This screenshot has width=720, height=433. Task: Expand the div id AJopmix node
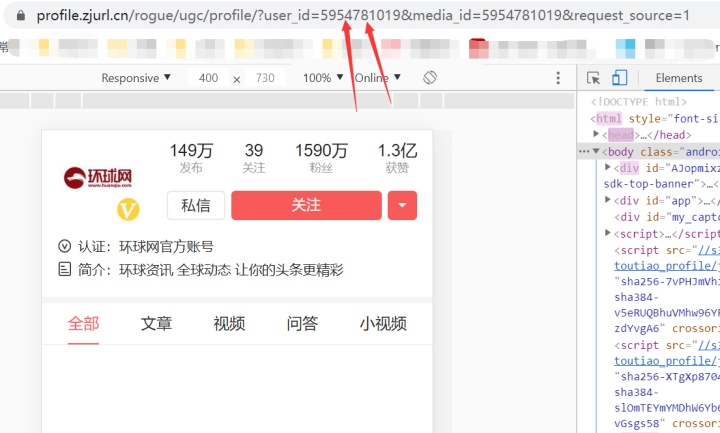pos(608,168)
